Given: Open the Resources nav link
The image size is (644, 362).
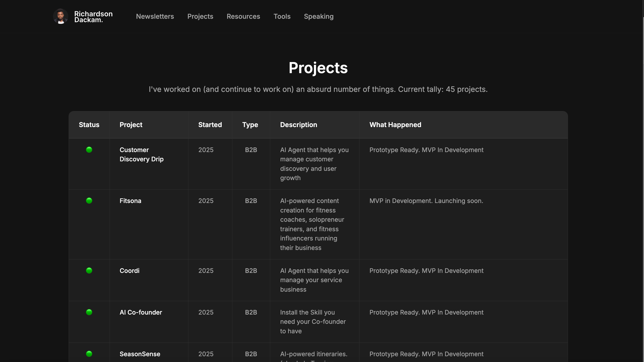Looking at the screenshot, I should pos(243,16).
